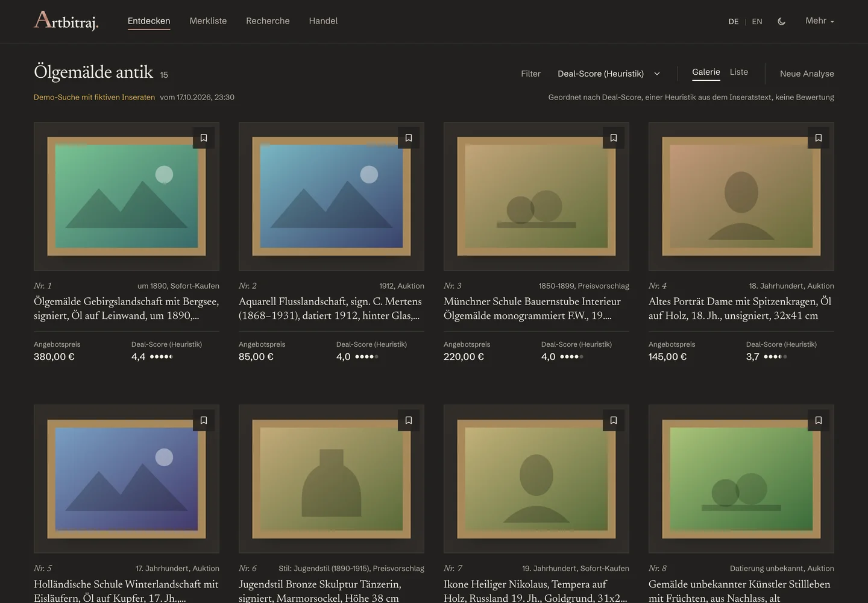
Task: Click the purple landscape thumbnail Nr. 5
Action: [127, 479]
